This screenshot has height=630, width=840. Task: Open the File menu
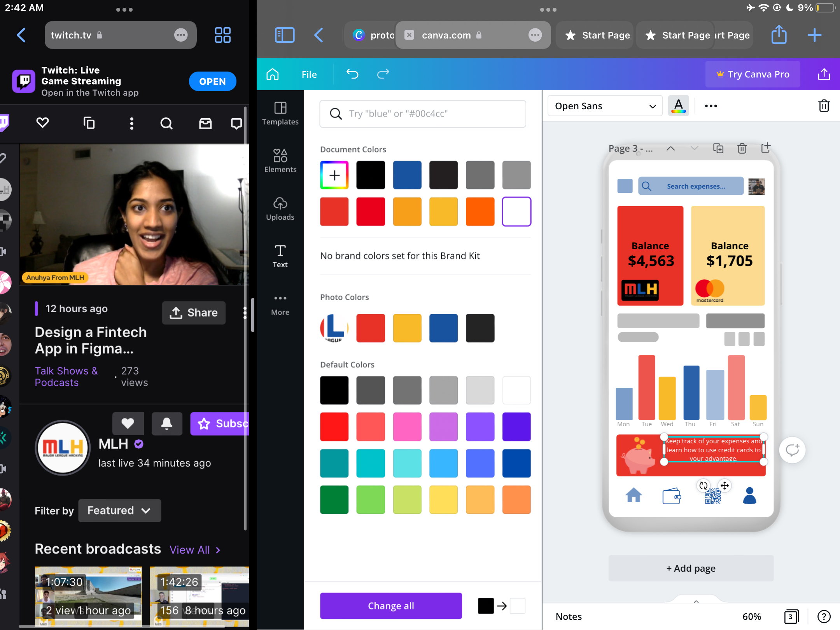[x=309, y=74]
